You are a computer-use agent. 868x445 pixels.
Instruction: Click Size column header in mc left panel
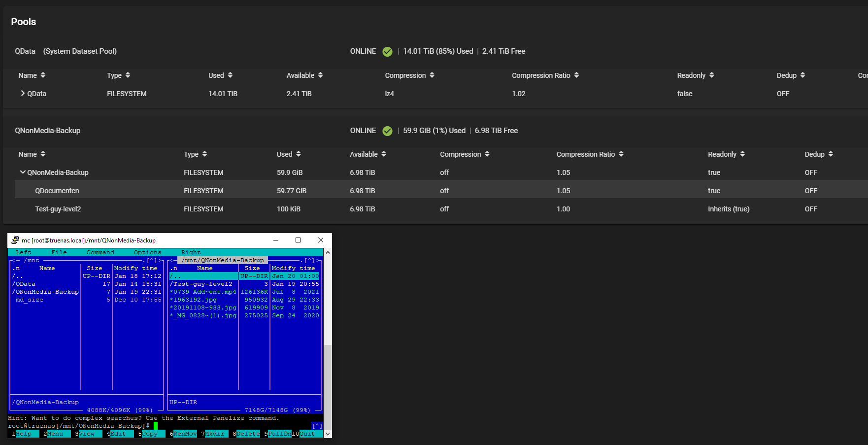point(95,268)
